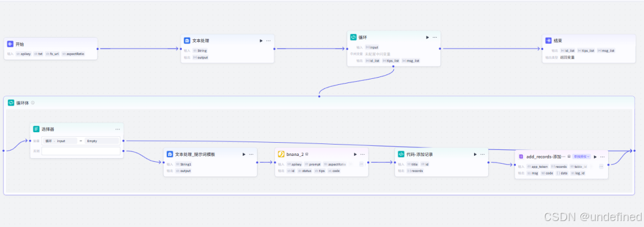Image resolution: width=644 pixels, height=227 pixels.
Task: Expand hidden input parameters in add_records
Action: (601, 167)
